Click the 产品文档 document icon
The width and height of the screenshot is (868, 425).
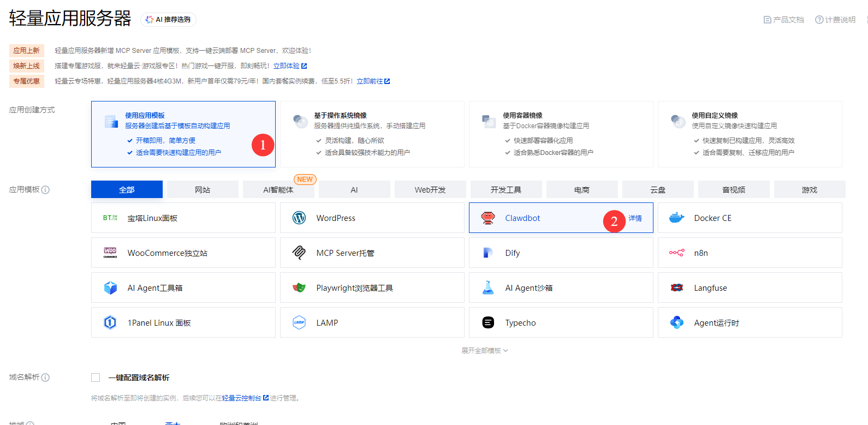[768, 20]
